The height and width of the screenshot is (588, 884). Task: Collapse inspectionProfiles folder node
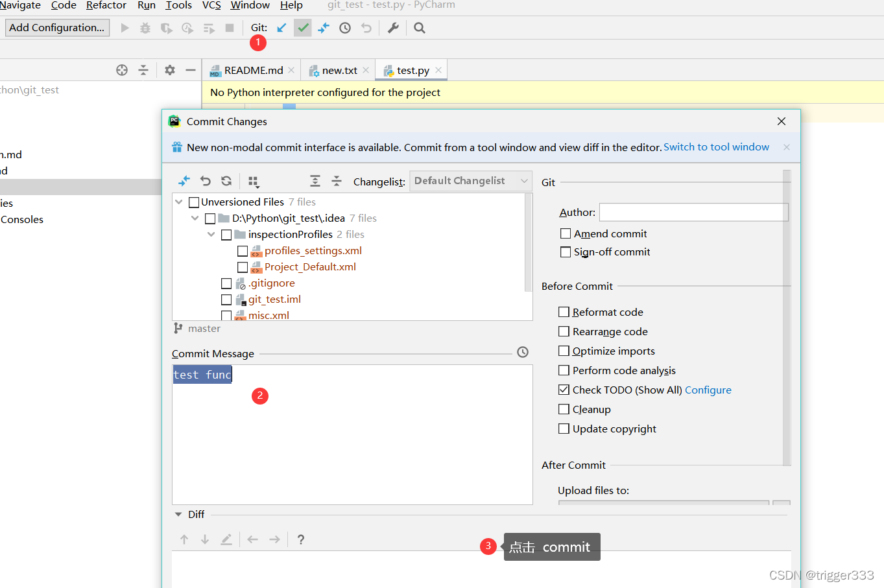pos(211,235)
